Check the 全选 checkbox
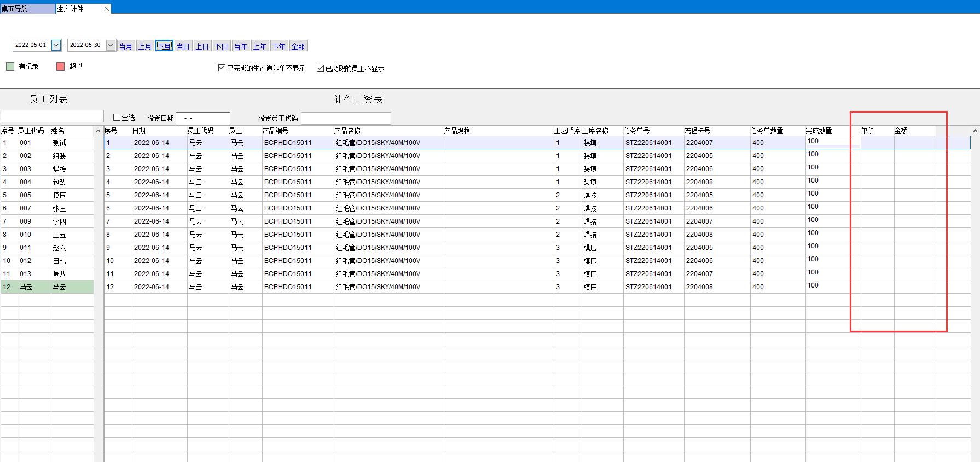 click(117, 118)
